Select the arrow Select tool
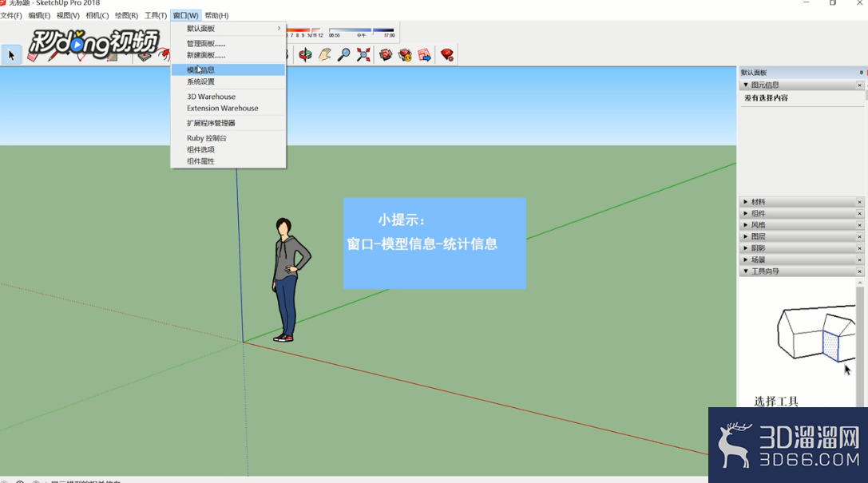The image size is (868, 483). click(11, 55)
